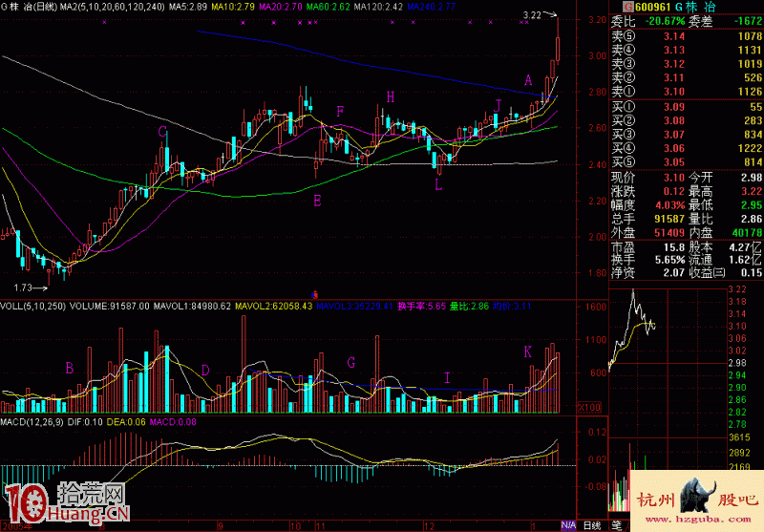Click the N/A indicator box
This screenshot has height=532, width=764.
(x=568, y=525)
